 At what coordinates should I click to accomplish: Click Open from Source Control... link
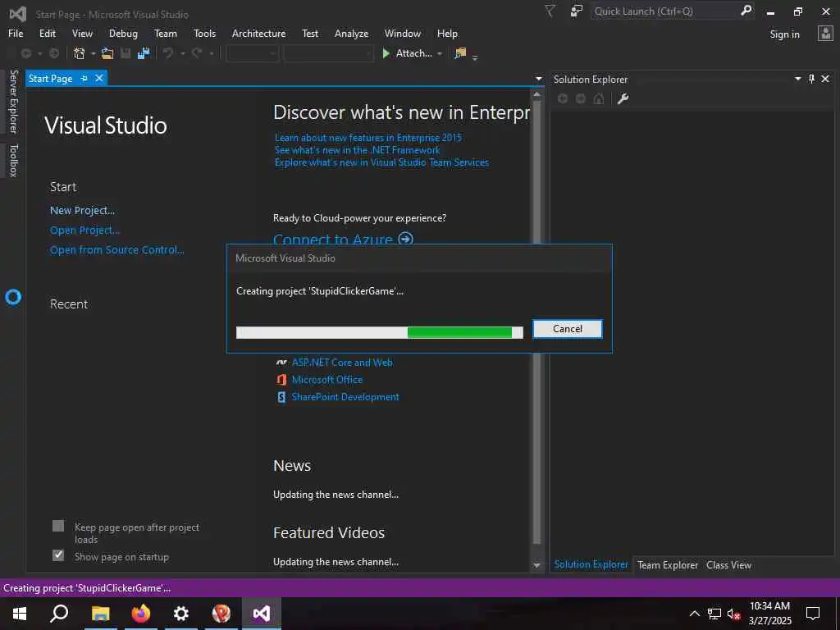[116, 249]
